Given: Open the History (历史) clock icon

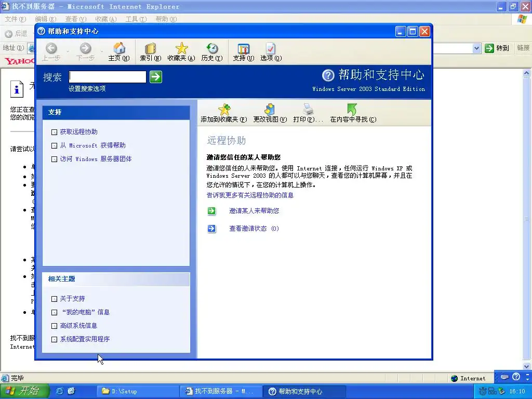Looking at the screenshot, I should [212, 48].
